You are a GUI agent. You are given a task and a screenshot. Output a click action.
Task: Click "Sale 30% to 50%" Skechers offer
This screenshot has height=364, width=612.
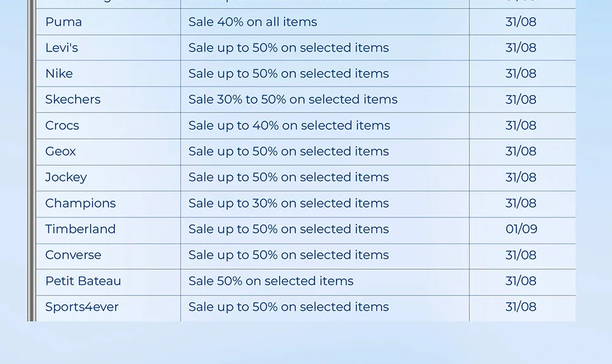tap(293, 99)
